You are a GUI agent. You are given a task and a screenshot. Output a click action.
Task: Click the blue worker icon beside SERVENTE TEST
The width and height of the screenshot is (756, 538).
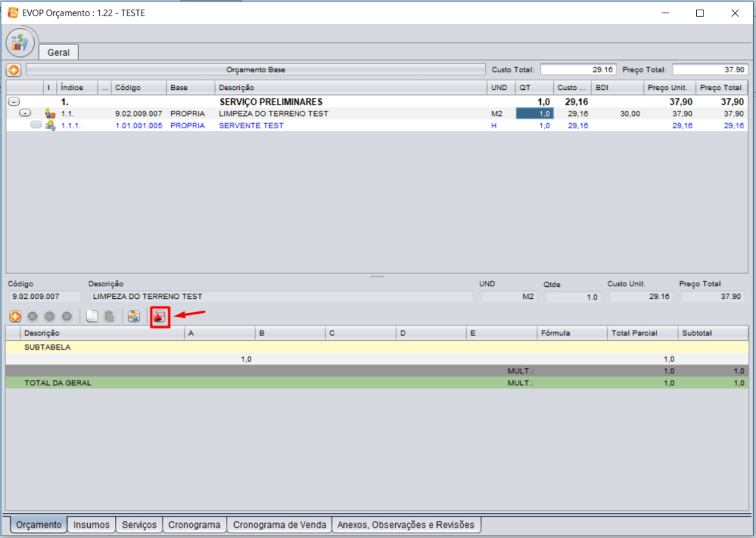[50, 125]
